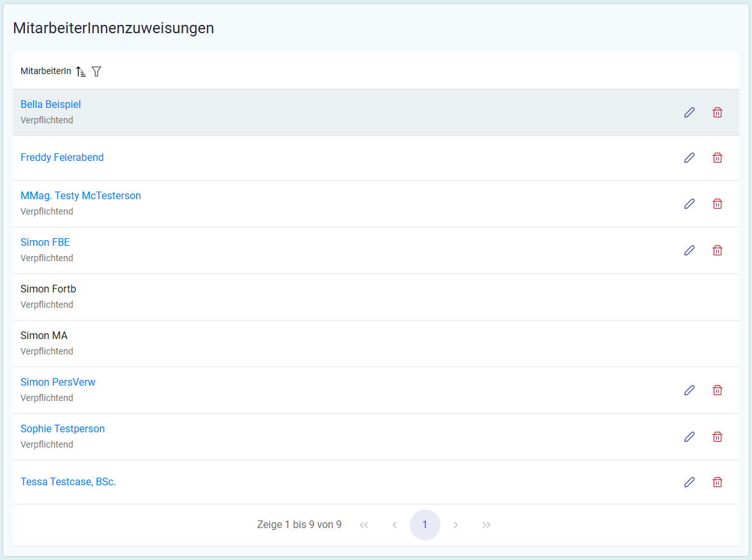Delete the Bella Beispiel assignment
Screen dimensions: 752x560
(x=717, y=112)
